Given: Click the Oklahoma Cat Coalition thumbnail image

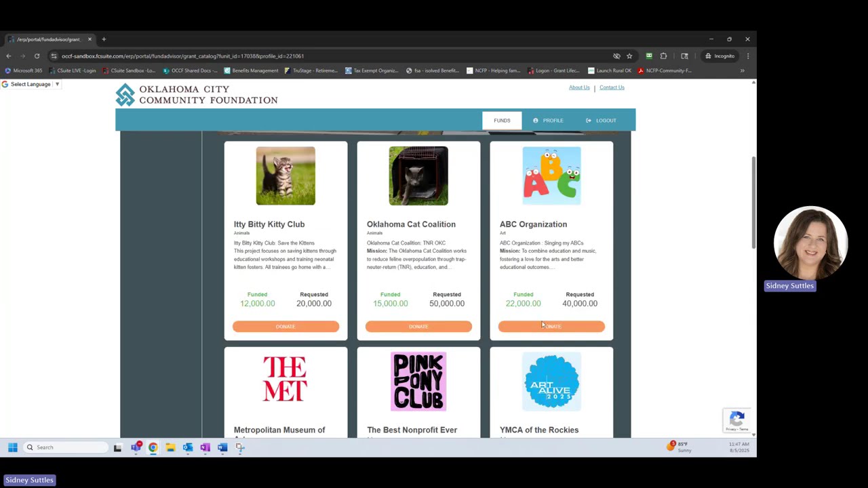Looking at the screenshot, I should pos(418,176).
